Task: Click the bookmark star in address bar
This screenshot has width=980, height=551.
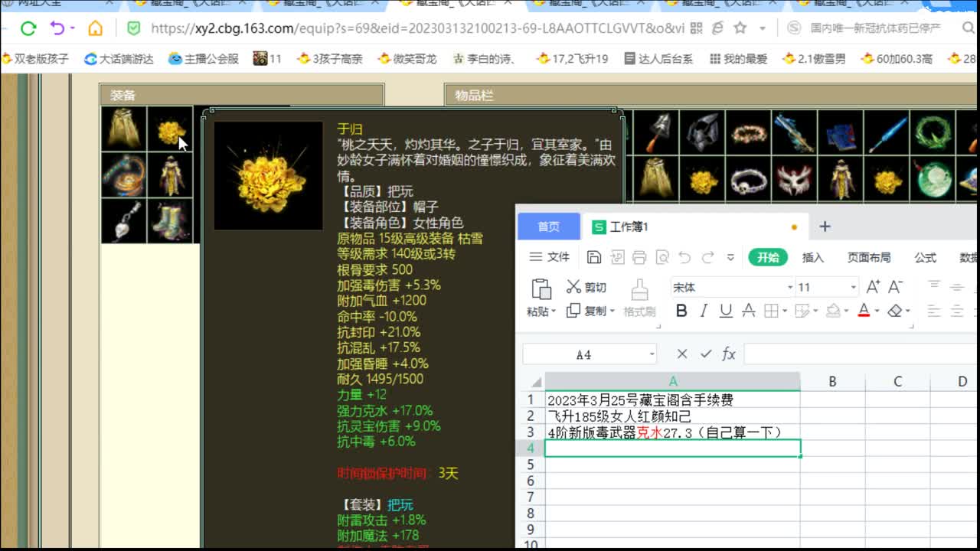Action: [740, 28]
